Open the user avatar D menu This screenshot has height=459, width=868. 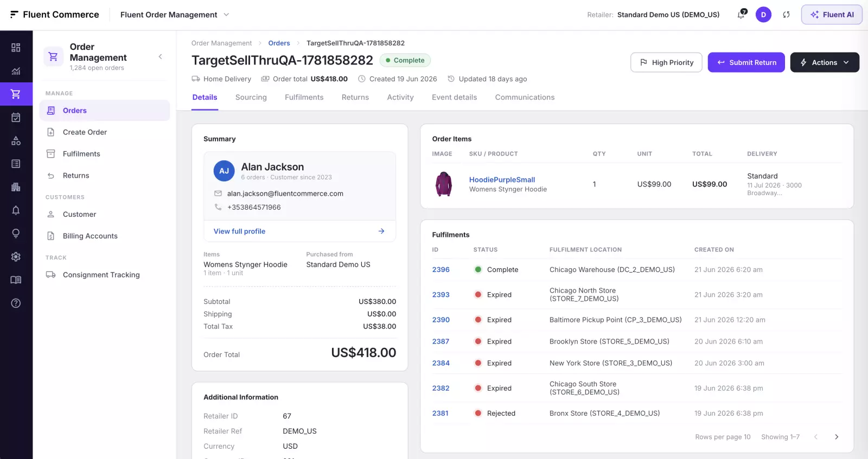(x=763, y=15)
